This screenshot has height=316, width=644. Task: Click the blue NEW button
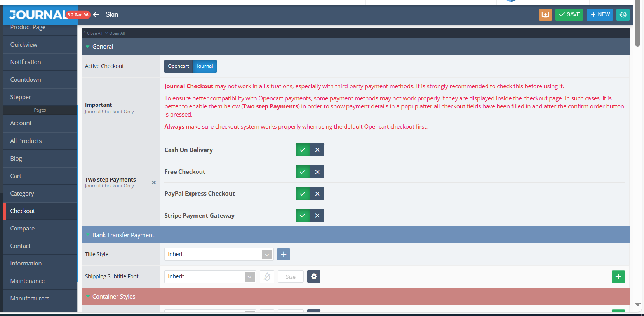pos(600,15)
